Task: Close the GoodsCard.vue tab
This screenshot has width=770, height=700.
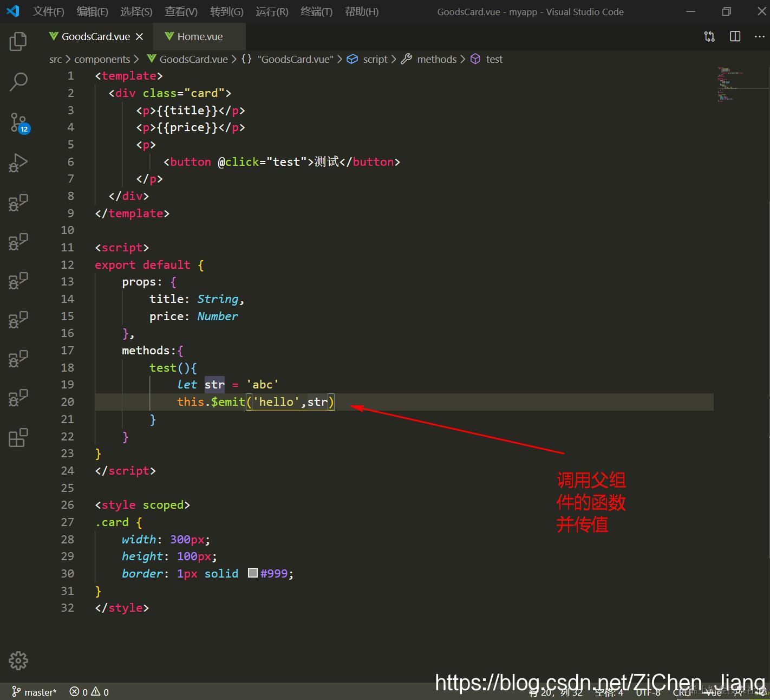Action: pos(140,36)
